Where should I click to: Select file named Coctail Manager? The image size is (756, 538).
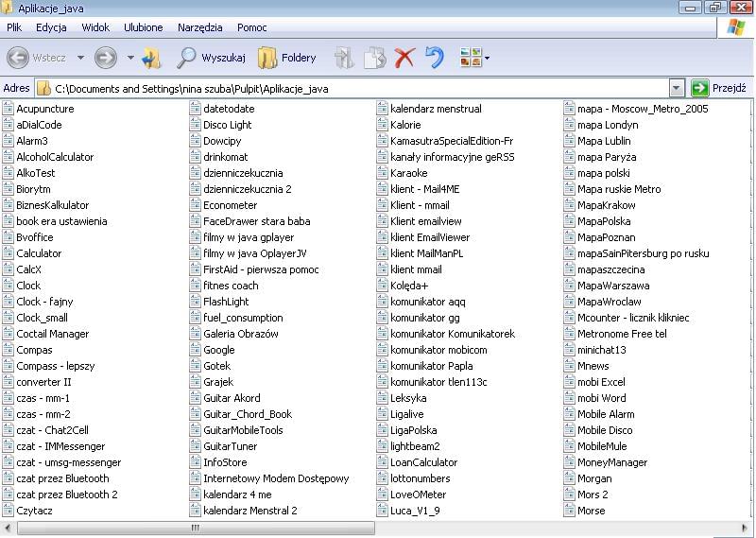(53, 334)
